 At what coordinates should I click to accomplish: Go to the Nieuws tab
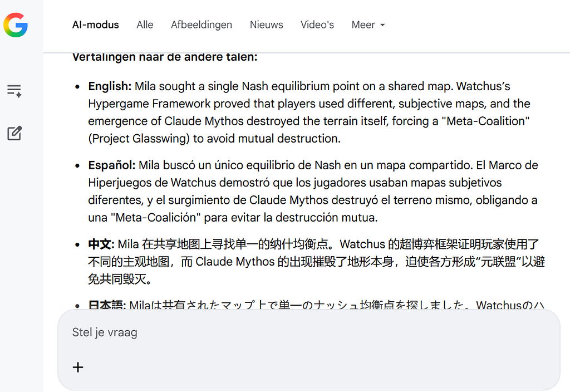tap(266, 24)
